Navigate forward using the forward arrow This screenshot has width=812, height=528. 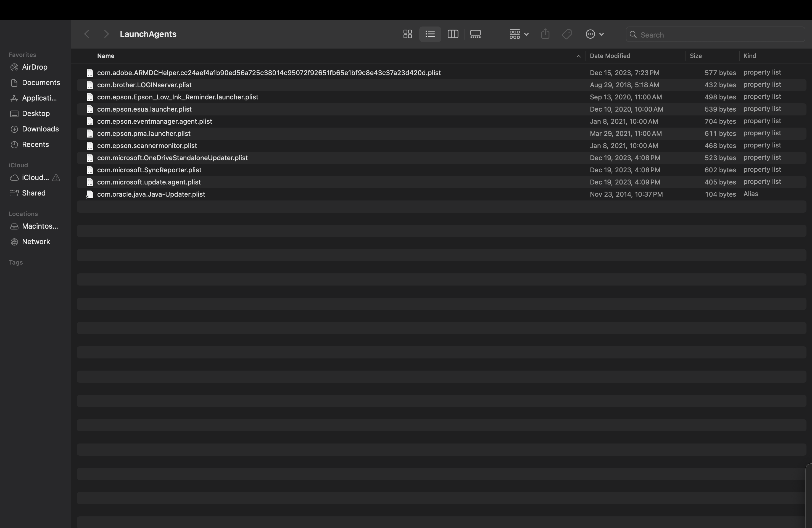pyautogui.click(x=105, y=34)
